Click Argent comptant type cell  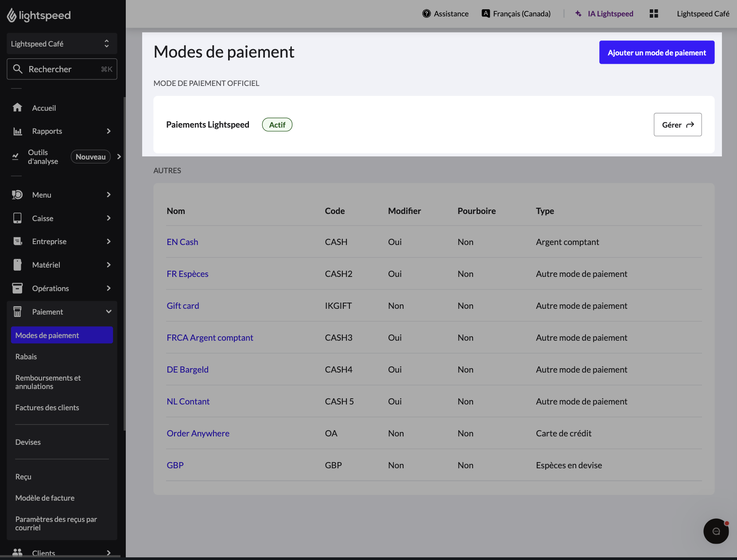[x=567, y=242]
